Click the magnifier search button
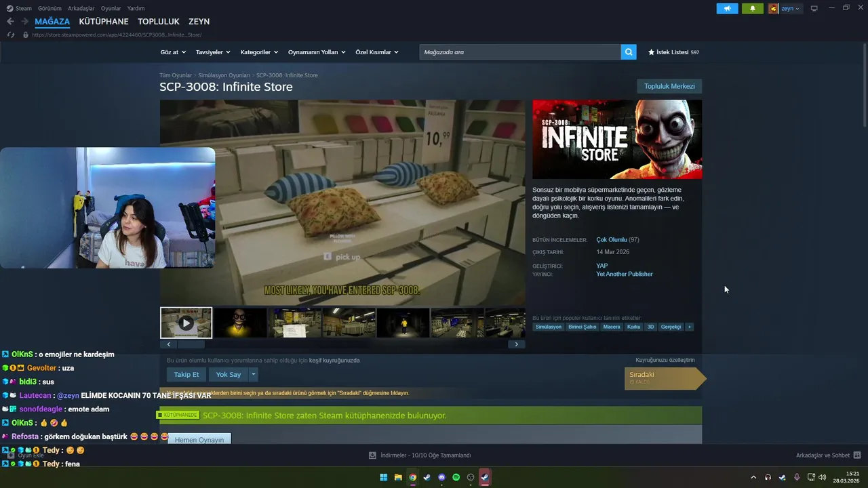 [629, 52]
